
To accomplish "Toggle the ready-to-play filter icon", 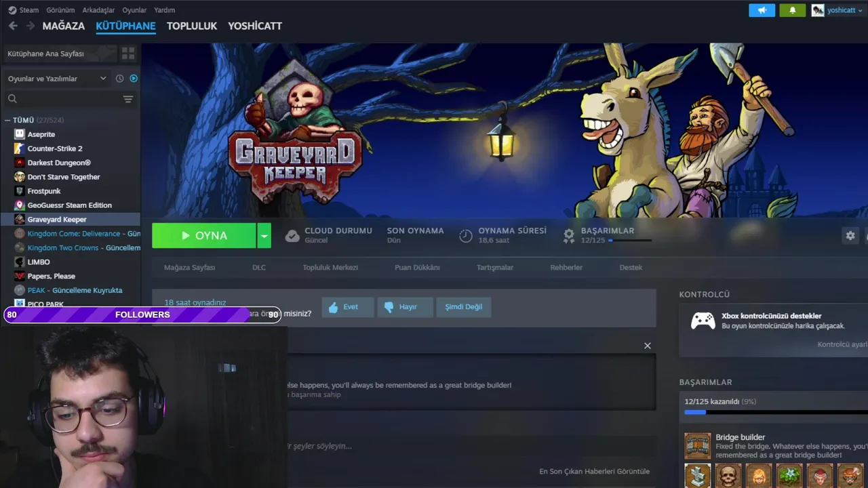I will point(134,79).
